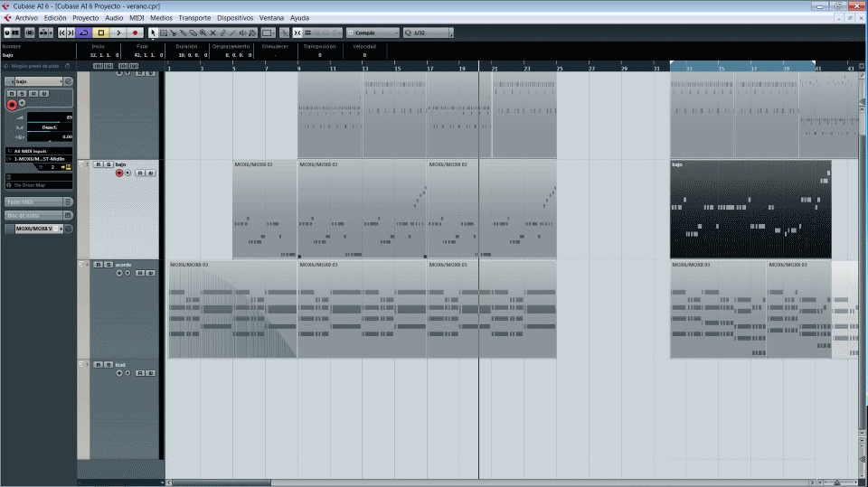Toggle Inspector record enable button

pos(12,105)
